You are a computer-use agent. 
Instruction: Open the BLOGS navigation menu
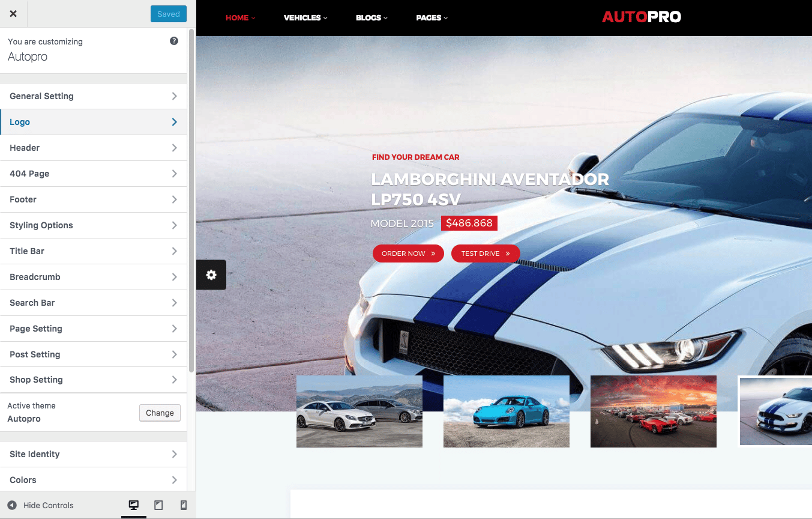(371, 18)
